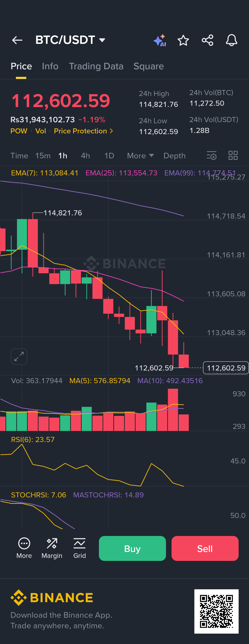The width and height of the screenshot is (249, 644).
Task: Tap the share icon
Action: [207, 40]
